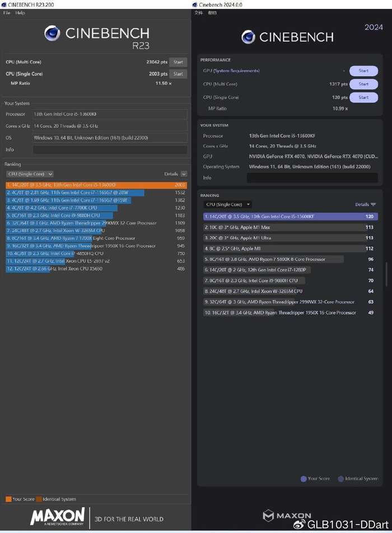The width and height of the screenshot is (392, 533).
Task: Open the File menu in Cinebench R23
Action: pyautogui.click(x=7, y=13)
